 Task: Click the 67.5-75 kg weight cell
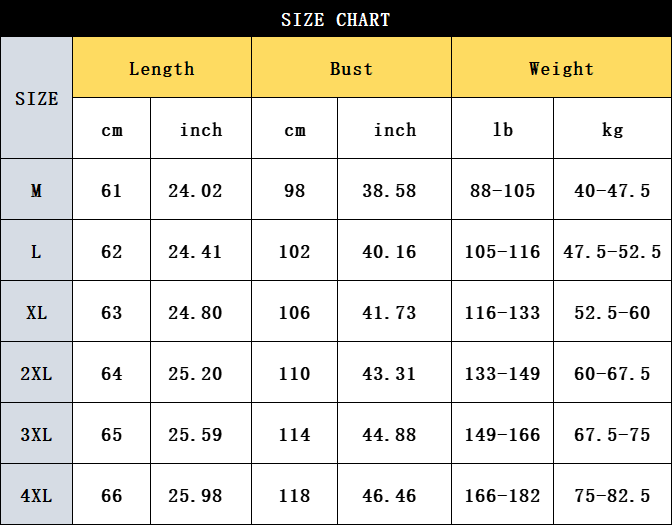pos(612,434)
